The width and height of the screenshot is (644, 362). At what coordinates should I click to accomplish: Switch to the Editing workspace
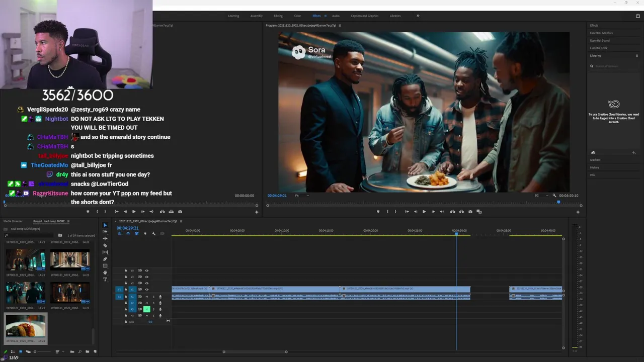(278, 16)
